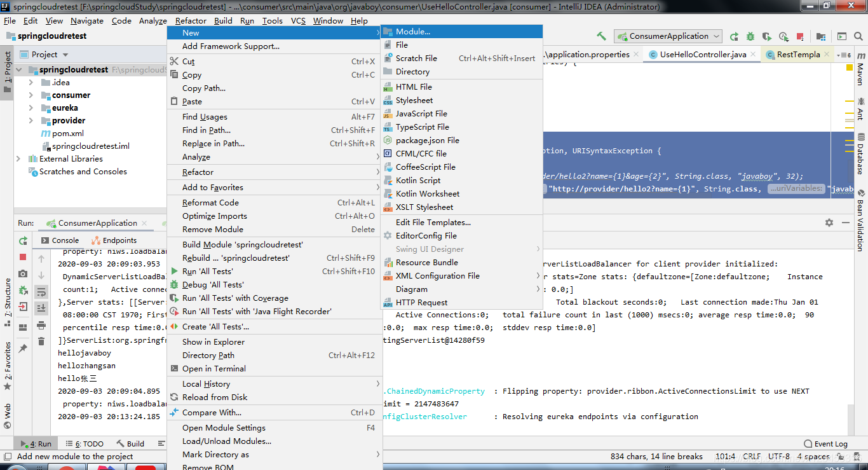
Task: Switch to the UseHelloController.java tab
Action: [x=703, y=55]
